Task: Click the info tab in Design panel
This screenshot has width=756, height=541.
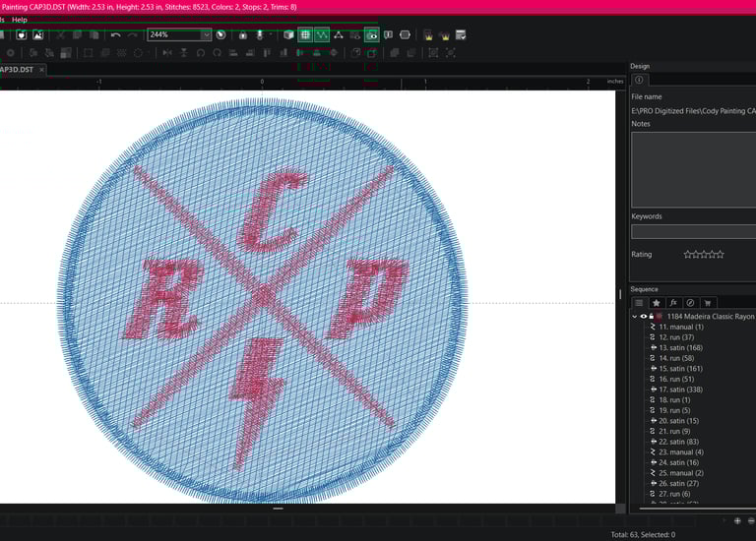Action: click(x=639, y=80)
